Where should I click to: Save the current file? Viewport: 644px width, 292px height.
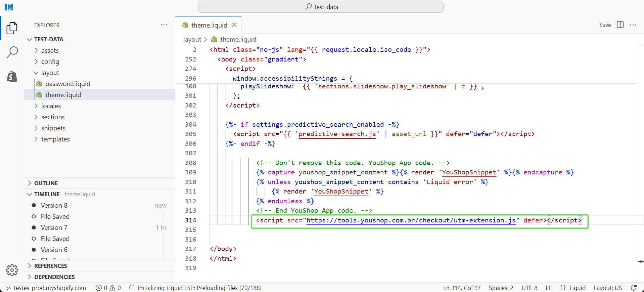tap(605, 25)
